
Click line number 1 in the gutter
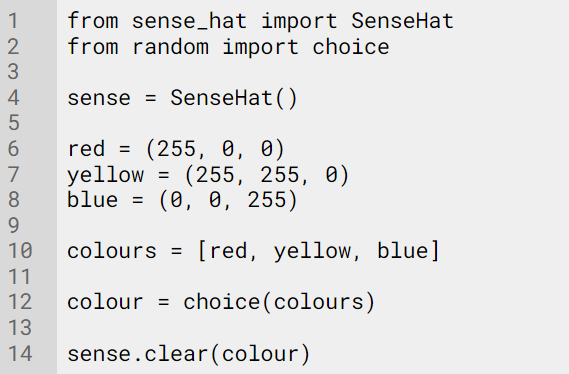(13, 21)
